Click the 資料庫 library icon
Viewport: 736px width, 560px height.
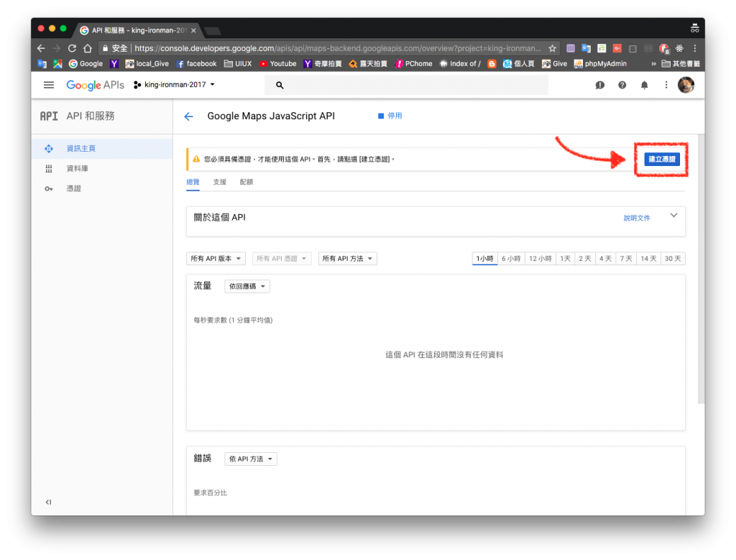click(x=49, y=168)
